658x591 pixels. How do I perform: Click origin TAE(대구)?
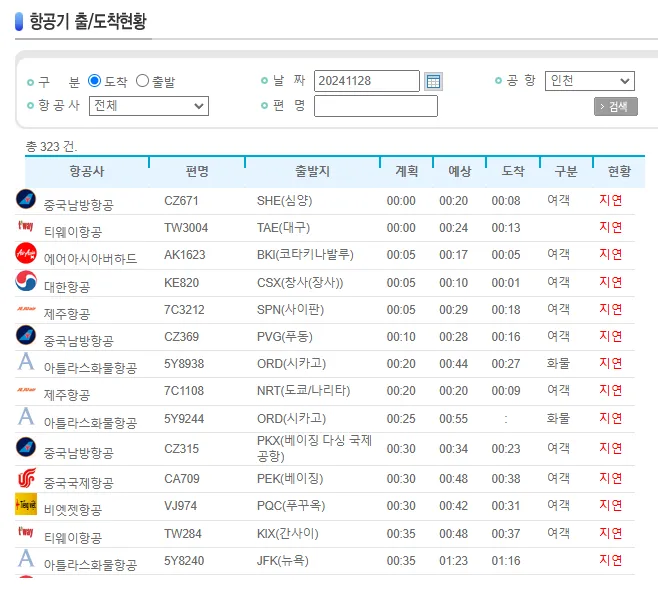point(283,228)
